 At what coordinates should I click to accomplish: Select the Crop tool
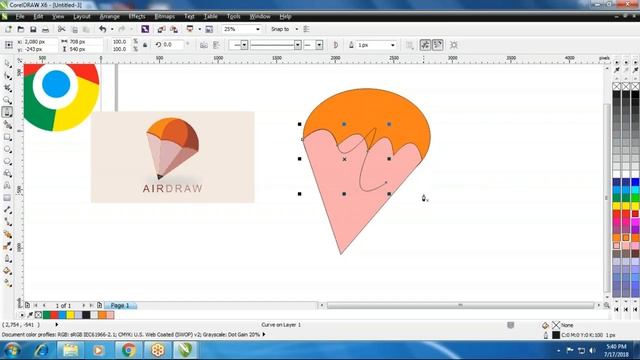point(7,88)
